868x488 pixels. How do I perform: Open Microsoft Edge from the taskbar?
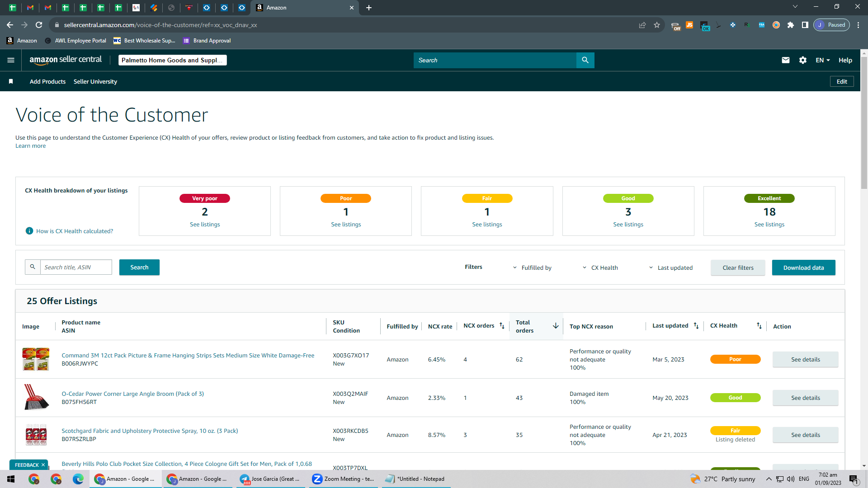78,479
